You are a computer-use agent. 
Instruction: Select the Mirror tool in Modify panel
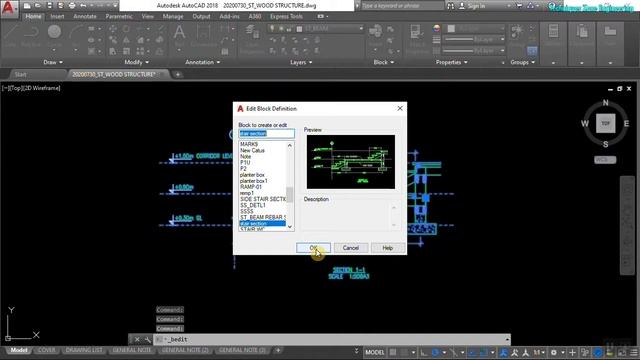[127, 40]
